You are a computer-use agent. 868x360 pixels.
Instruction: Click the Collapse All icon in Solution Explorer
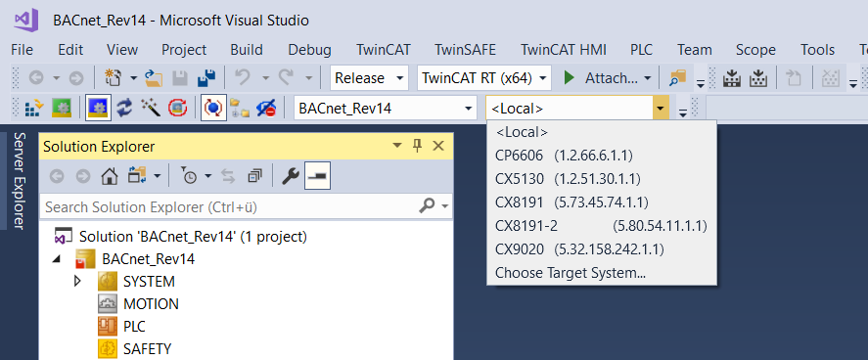click(254, 176)
